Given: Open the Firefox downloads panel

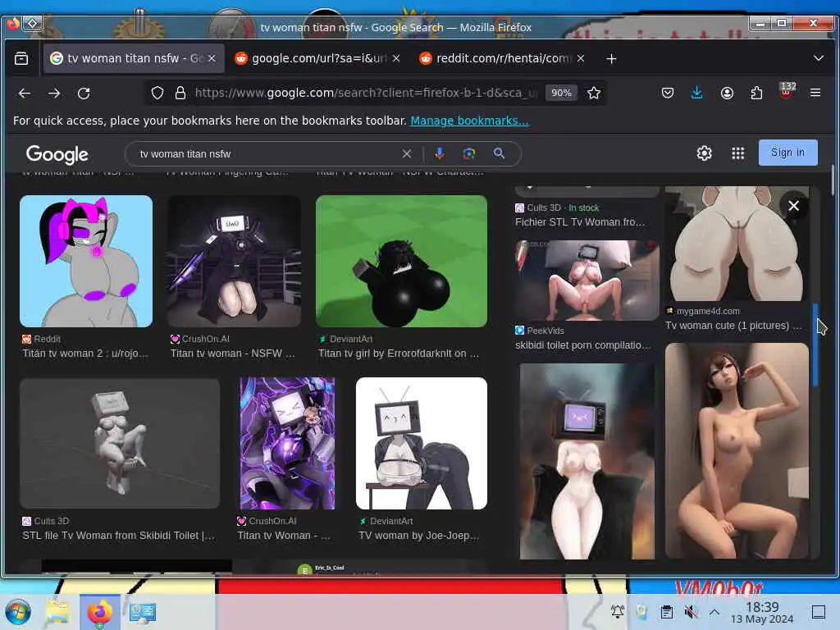Looking at the screenshot, I should [696, 93].
